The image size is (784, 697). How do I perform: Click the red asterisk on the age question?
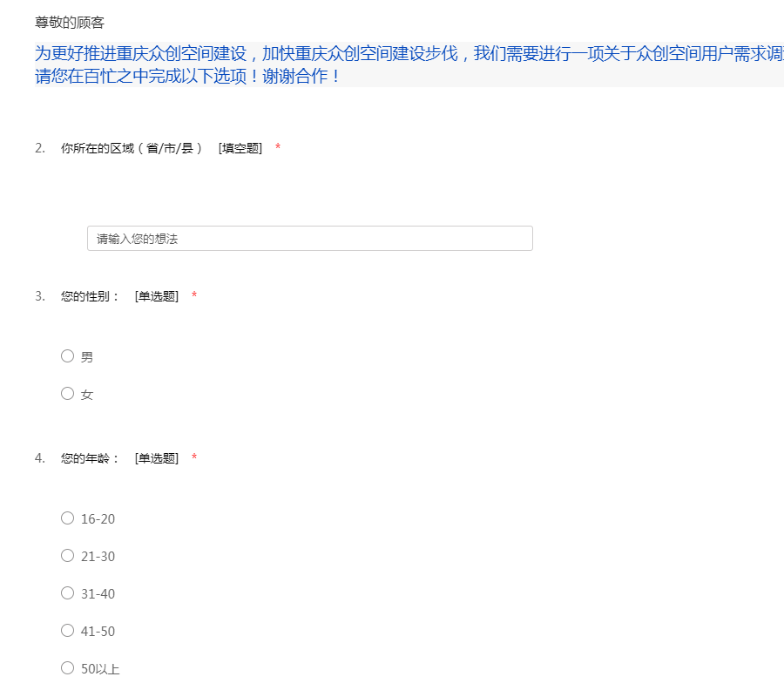[194, 458]
